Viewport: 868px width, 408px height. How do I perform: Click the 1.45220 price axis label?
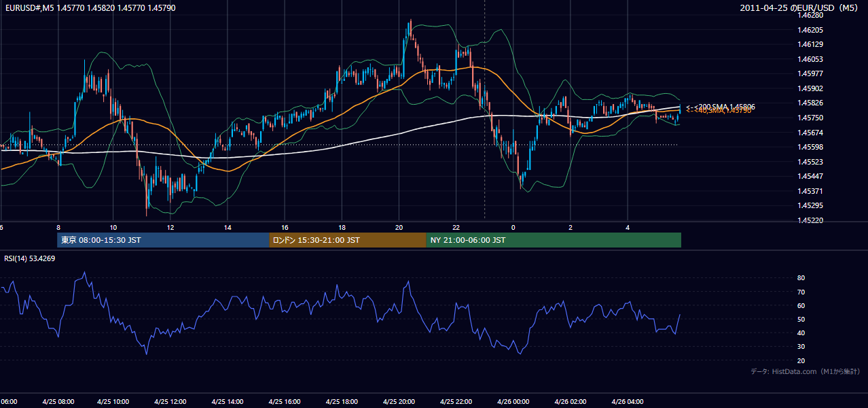pos(810,220)
